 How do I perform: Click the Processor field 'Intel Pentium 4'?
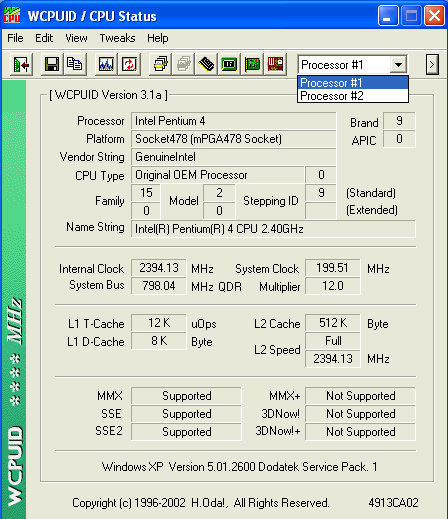coord(233,121)
